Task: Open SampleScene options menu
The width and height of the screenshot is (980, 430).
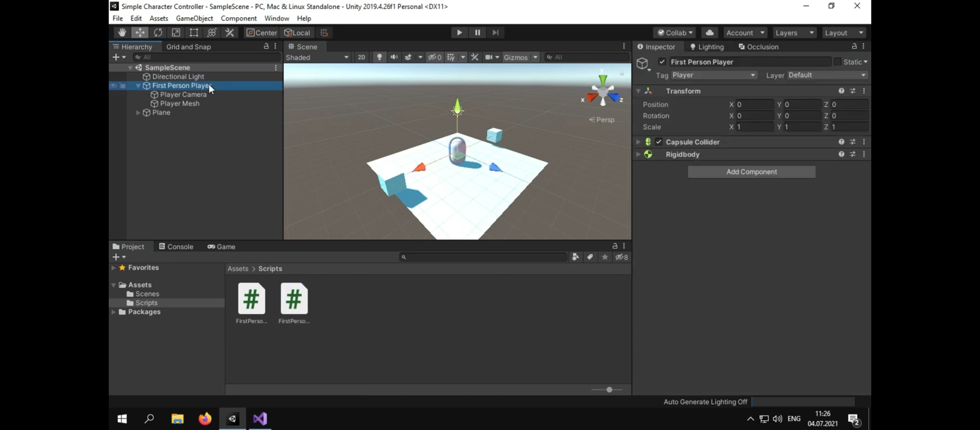Action: [276, 68]
